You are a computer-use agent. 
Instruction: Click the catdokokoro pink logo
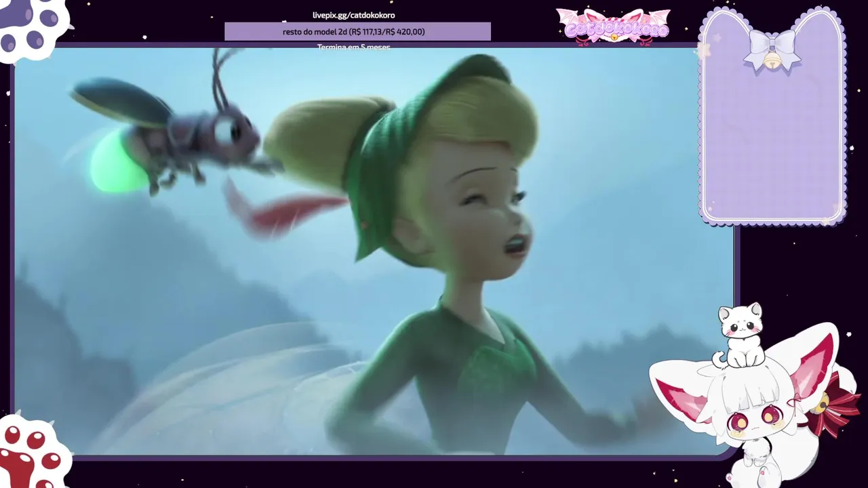613,27
